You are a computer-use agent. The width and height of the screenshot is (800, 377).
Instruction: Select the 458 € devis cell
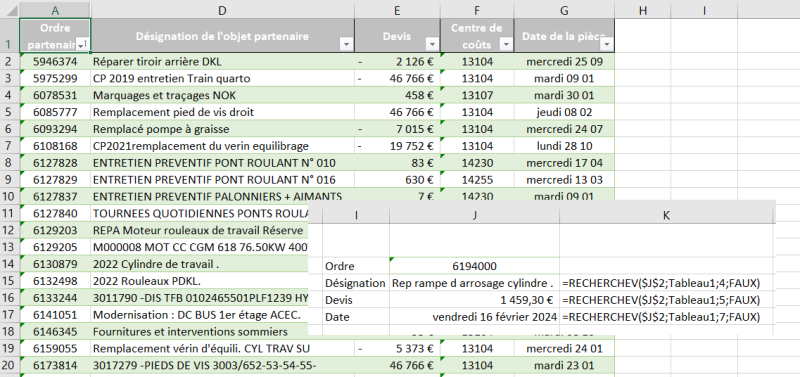click(x=397, y=95)
